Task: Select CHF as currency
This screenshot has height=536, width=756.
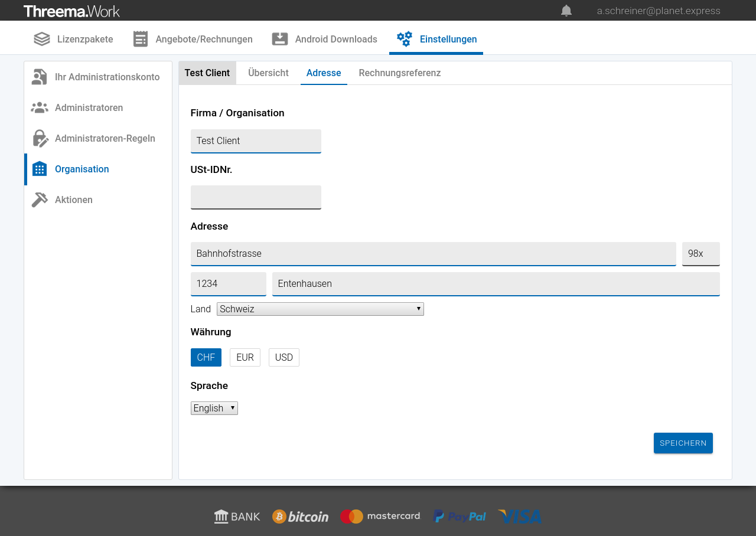Action: click(x=206, y=357)
